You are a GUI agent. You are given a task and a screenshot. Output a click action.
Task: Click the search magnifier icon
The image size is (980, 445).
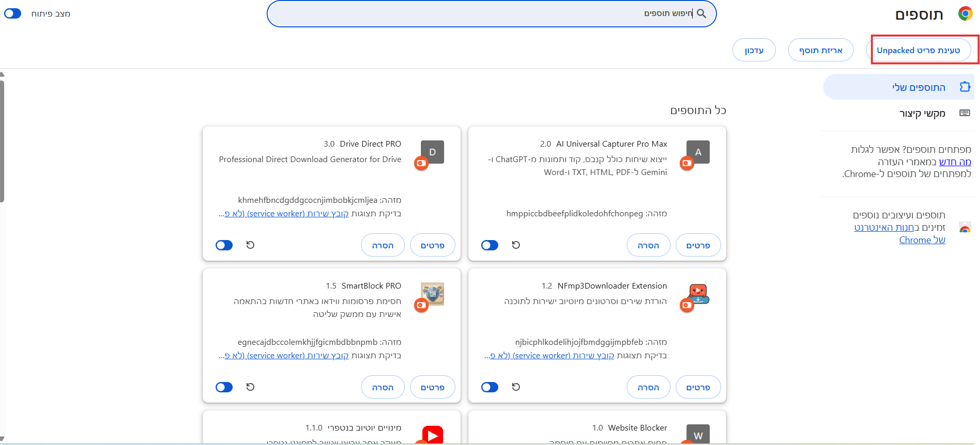pos(701,13)
